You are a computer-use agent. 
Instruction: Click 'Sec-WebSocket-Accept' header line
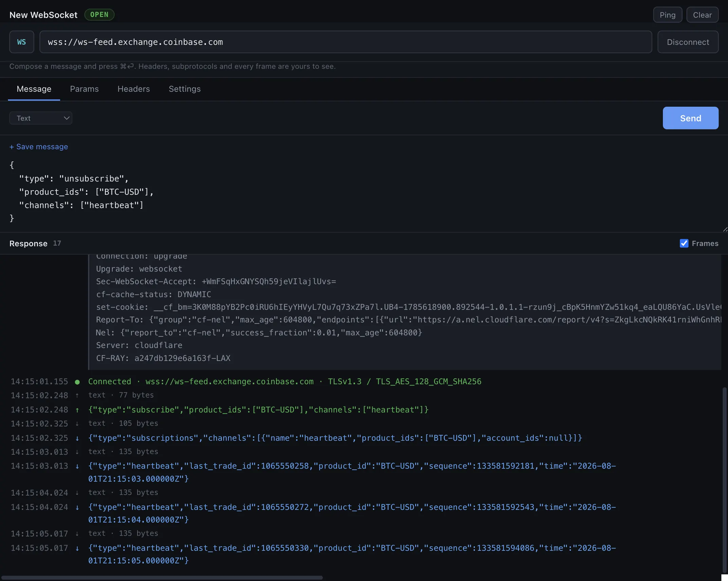coord(216,281)
